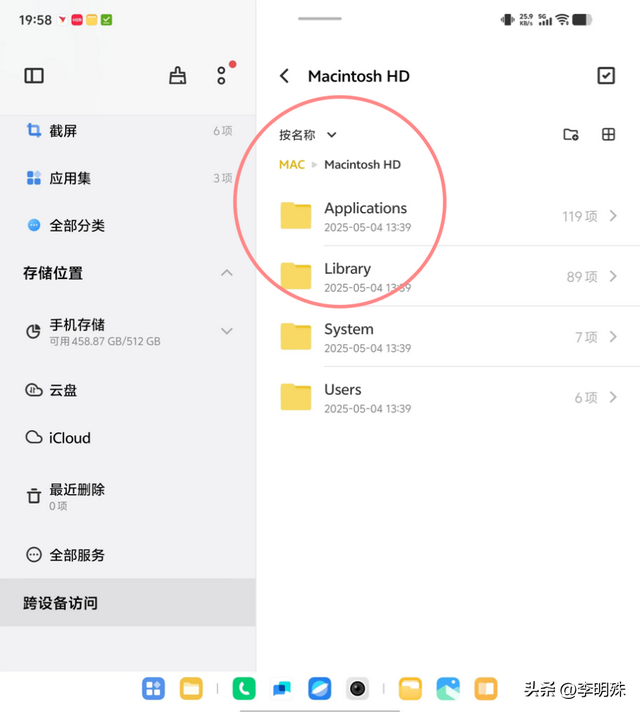Open 截屏 screenshots category
This screenshot has width=640, height=712.
[128, 131]
